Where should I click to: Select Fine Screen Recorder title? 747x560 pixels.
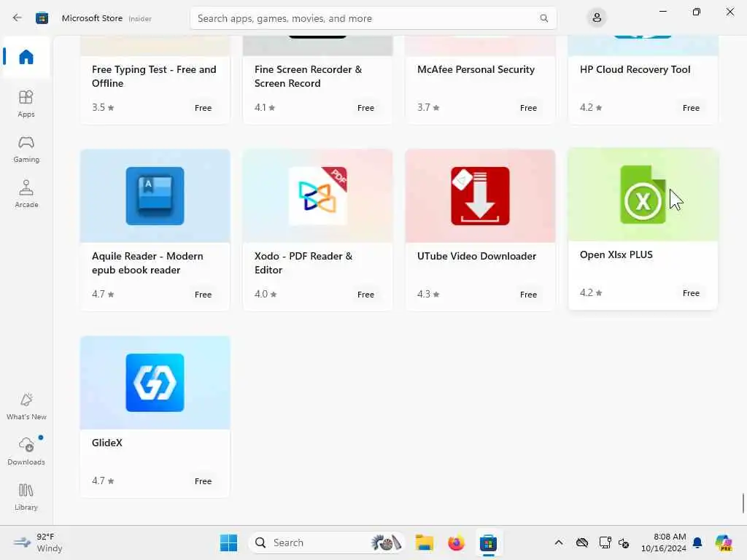[x=309, y=76]
